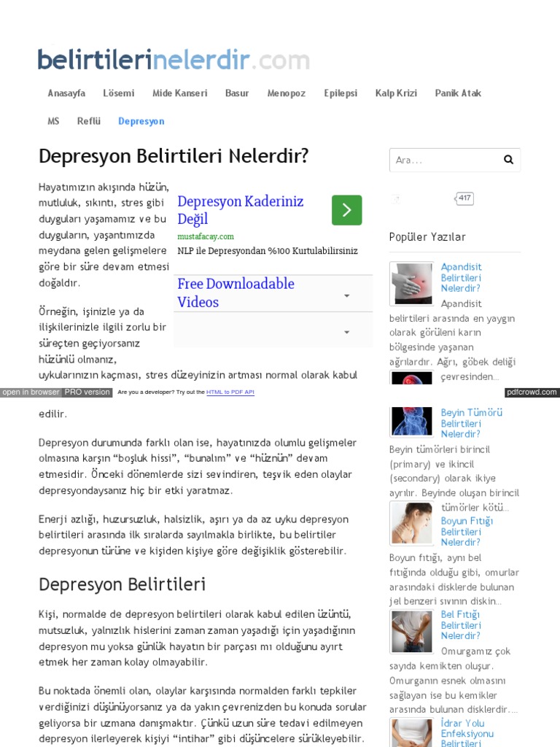
Task: Open Free Downloadable Videos ad link
Action: click(x=236, y=293)
